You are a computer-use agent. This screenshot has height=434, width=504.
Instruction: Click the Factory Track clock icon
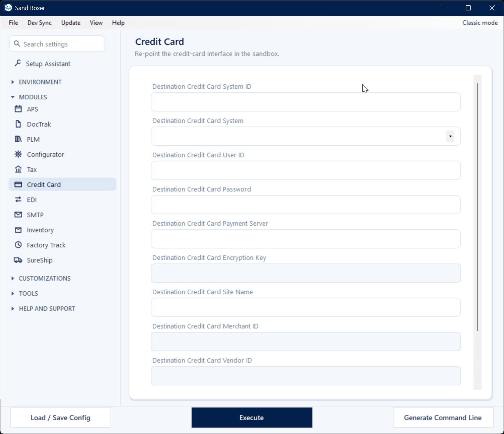click(x=18, y=245)
